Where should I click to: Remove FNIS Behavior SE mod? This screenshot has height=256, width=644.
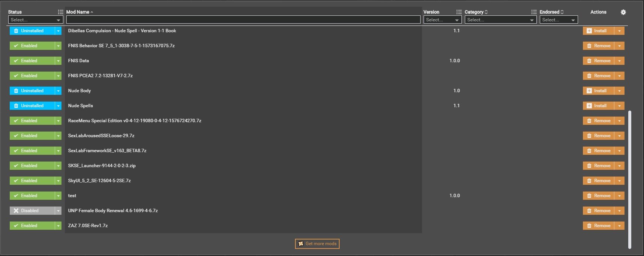click(x=598, y=46)
